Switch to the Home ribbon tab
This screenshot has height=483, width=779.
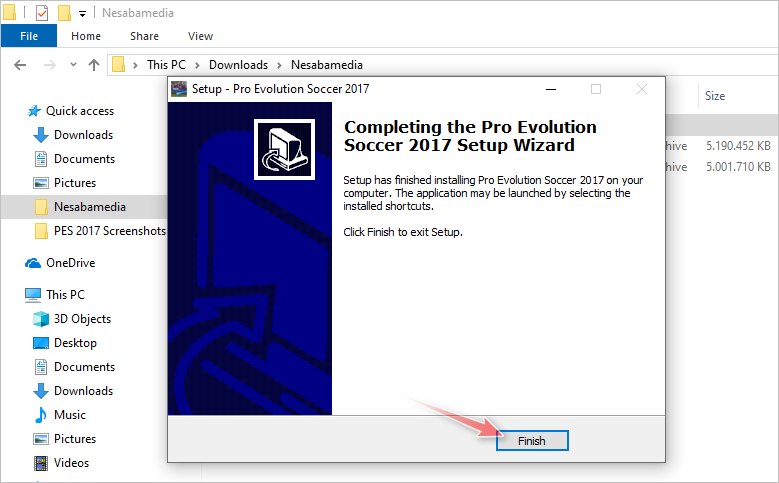coord(86,36)
